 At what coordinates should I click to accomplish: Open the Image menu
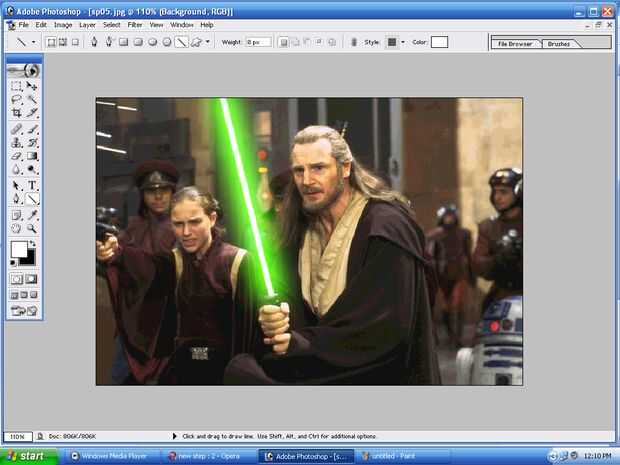coord(63,25)
